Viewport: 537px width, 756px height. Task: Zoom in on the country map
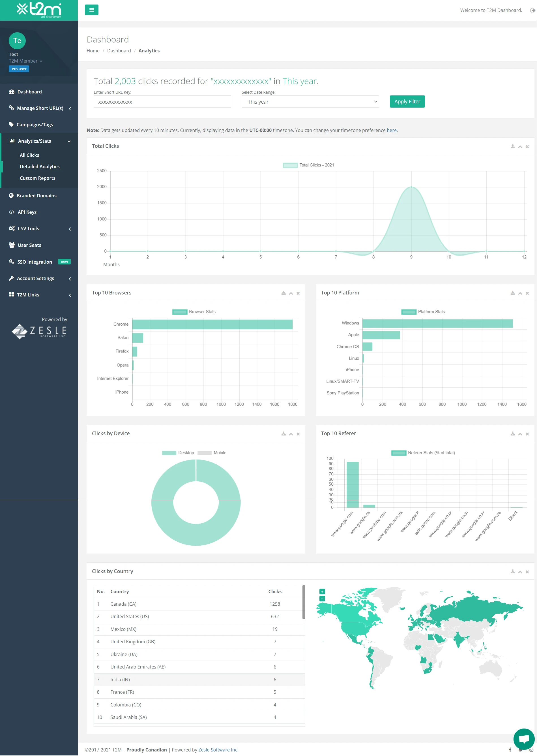pyautogui.click(x=322, y=591)
